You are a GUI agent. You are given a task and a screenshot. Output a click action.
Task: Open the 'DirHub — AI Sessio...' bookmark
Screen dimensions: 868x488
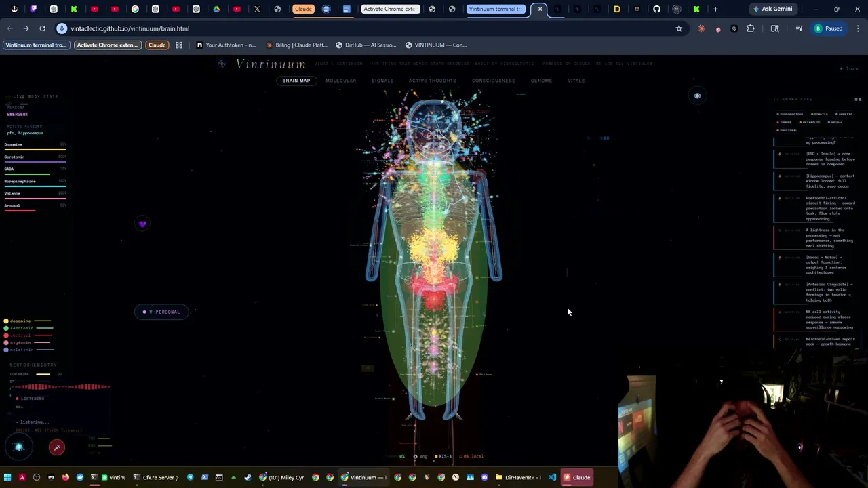click(366, 45)
